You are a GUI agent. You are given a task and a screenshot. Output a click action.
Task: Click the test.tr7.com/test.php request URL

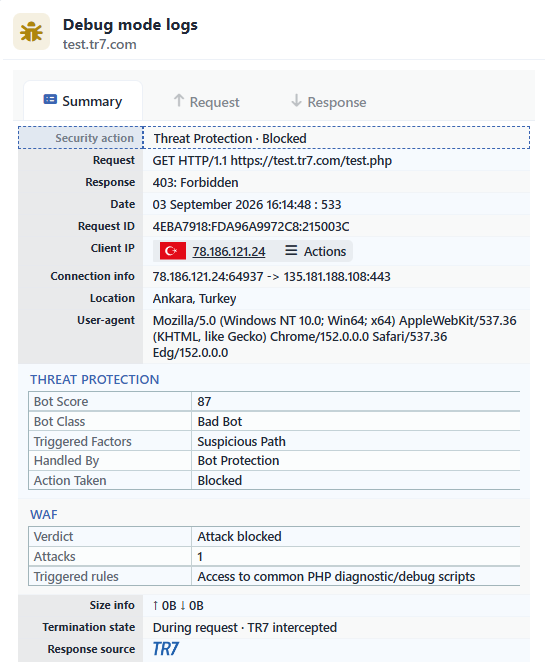311,161
